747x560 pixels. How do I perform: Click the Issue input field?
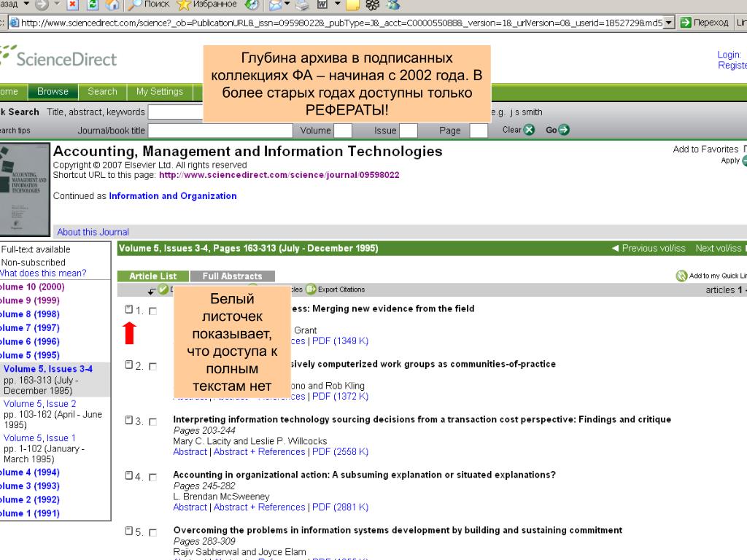(409, 130)
